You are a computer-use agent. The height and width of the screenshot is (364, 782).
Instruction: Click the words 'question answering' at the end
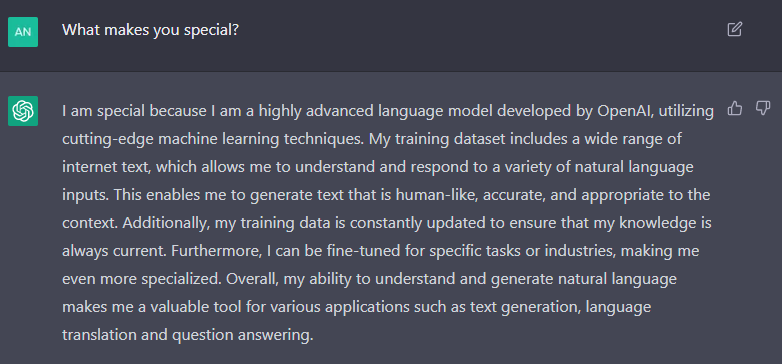(242, 335)
